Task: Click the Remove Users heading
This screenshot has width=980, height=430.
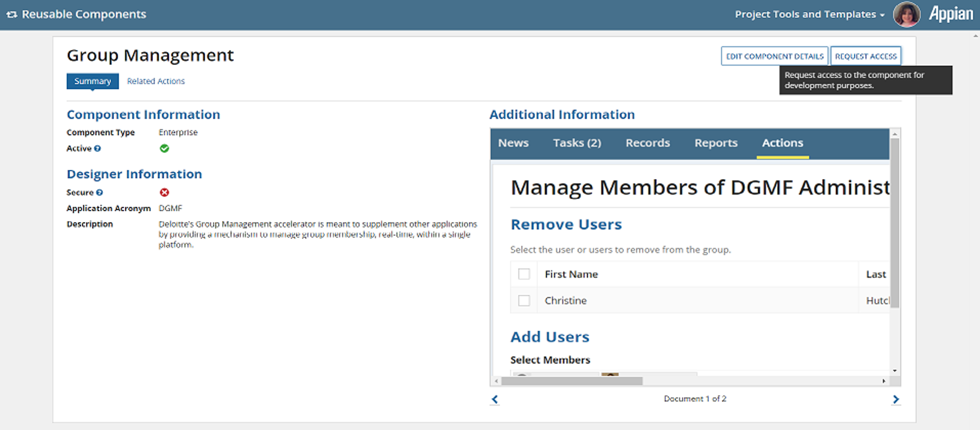Action: (566, 225)
